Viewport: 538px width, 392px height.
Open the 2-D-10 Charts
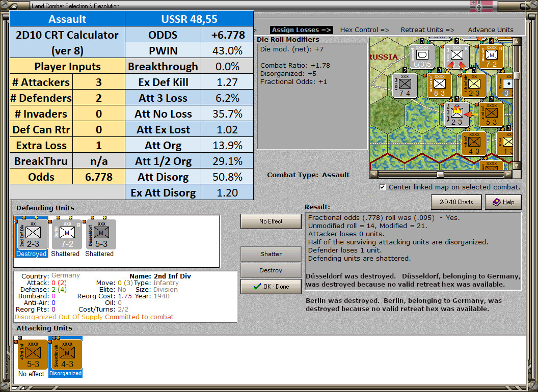(456, 202)
